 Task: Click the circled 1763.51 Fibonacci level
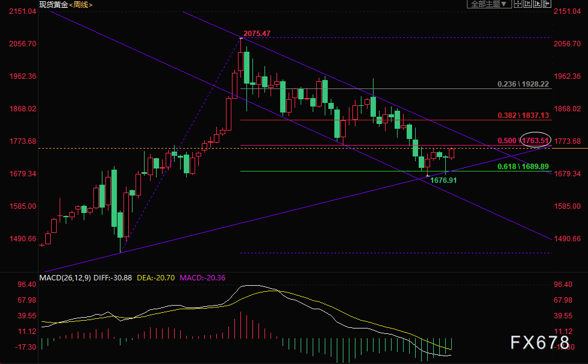[x=536, y=140]
